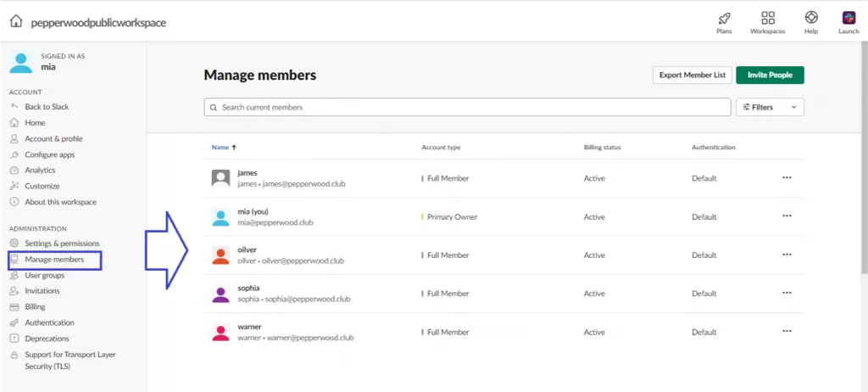Sort by the Name column header
868x392 pixels.
point(224,148)
